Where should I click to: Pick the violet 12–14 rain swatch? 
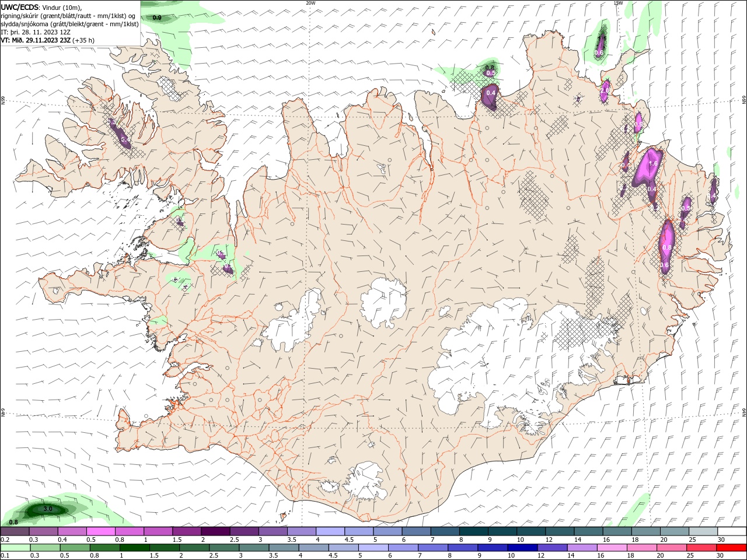pos(553,548)
